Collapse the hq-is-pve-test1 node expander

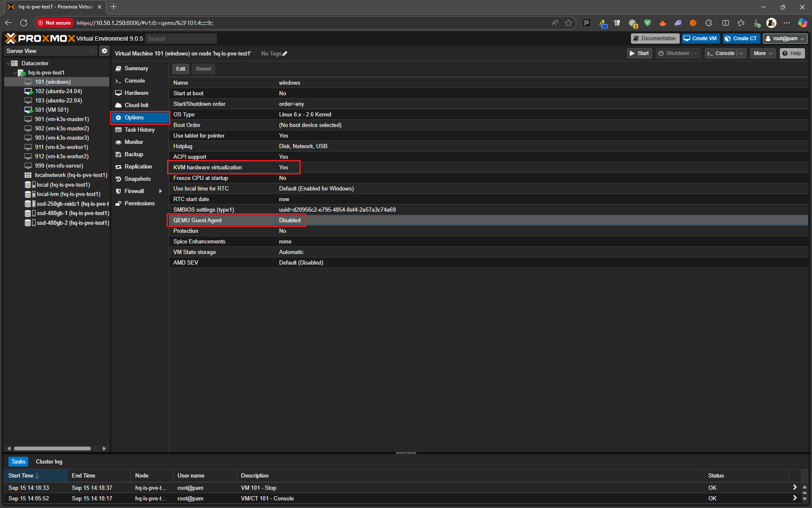[x=15, y=73]
